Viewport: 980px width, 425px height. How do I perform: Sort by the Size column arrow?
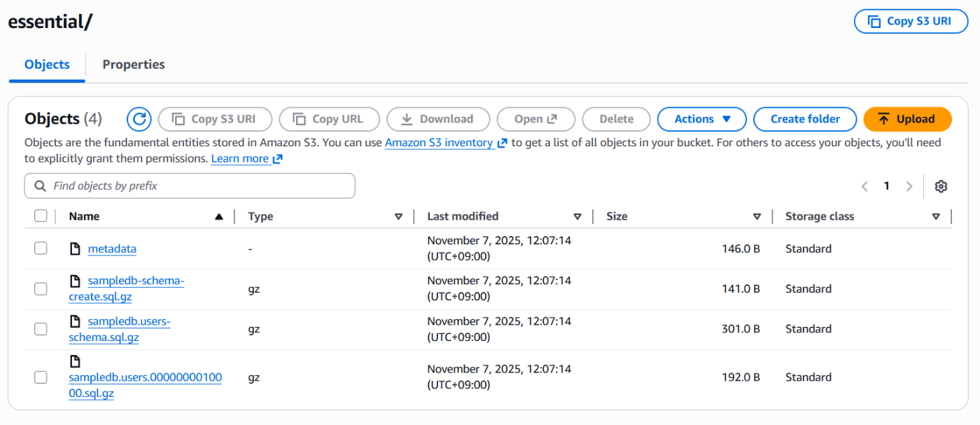tap(757, 216)
